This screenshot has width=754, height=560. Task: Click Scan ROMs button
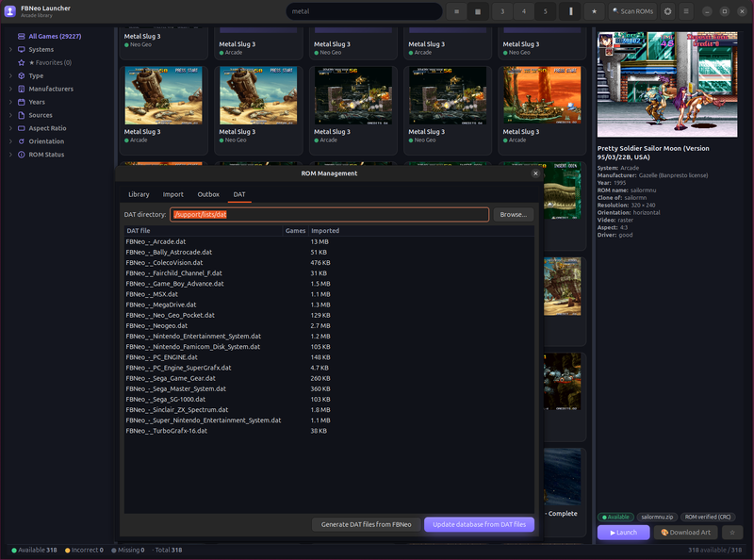pos(632,11)
